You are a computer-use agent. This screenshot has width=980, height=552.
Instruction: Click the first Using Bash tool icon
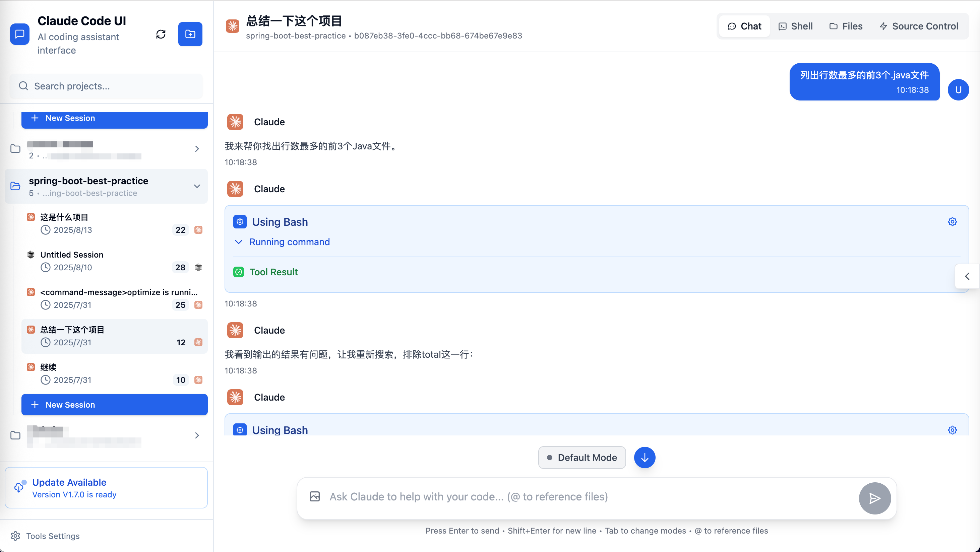[240, 222]
